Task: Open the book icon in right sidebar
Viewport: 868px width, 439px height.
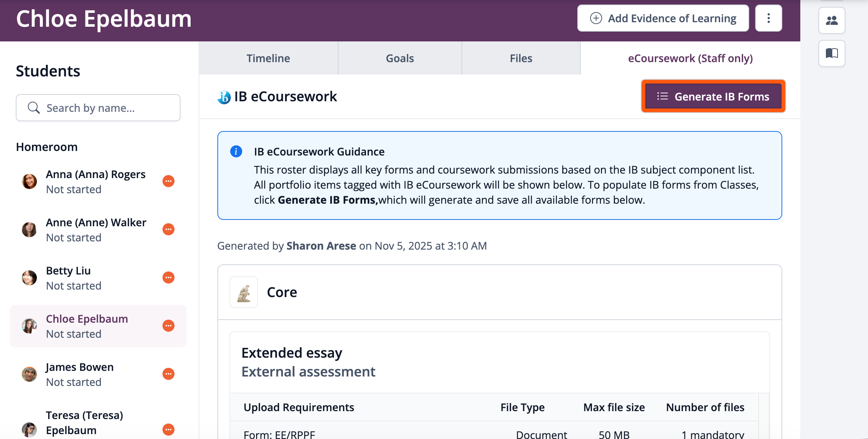Action: point(832,53)
